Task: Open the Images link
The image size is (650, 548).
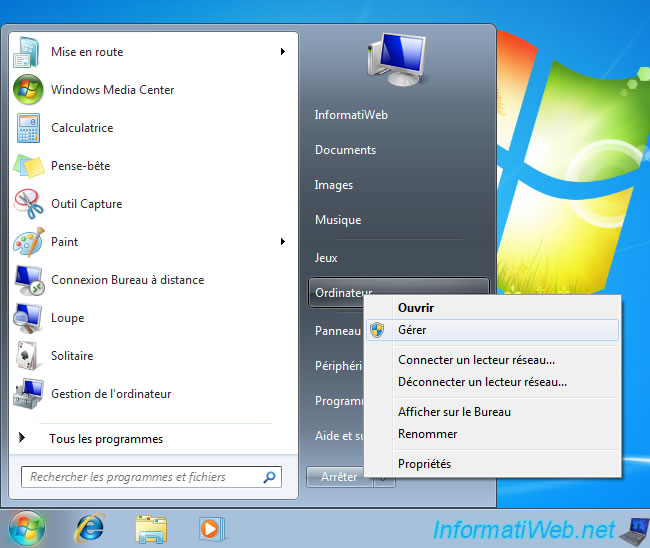Action: click(334, 185)
